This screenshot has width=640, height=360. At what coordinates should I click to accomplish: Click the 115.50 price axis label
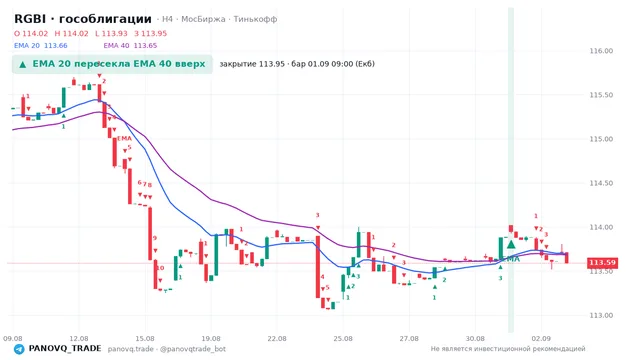click(601, 95)
